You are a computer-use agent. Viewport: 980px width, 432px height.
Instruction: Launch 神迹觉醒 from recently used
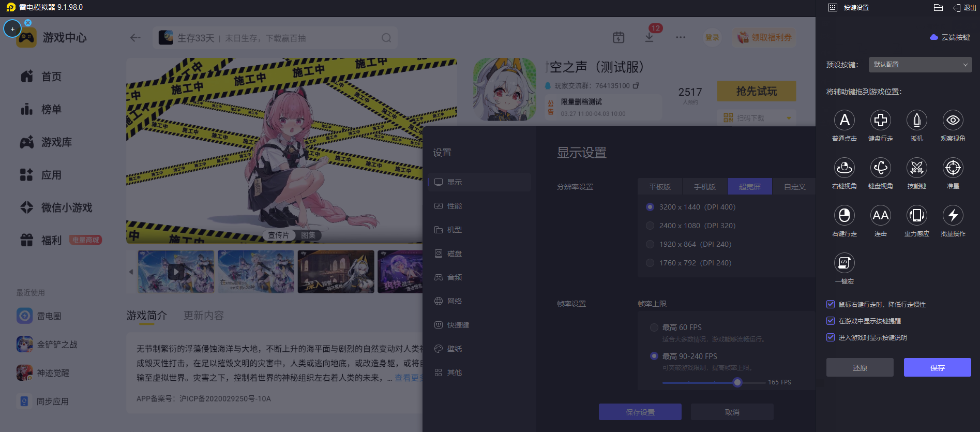43,373
